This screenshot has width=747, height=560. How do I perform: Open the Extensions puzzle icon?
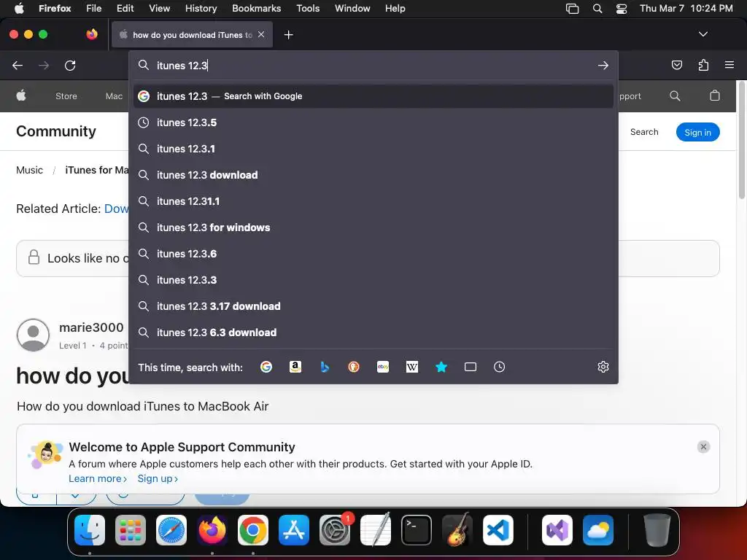[703, 65]
